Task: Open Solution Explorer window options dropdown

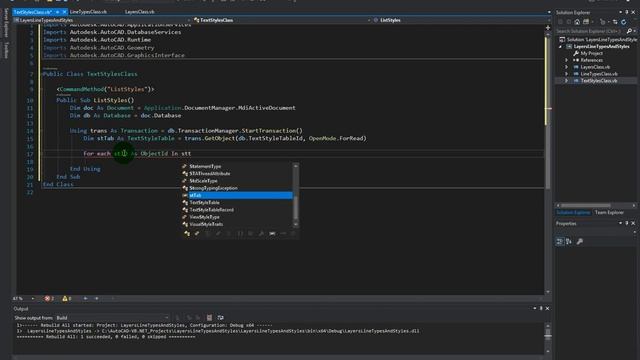Action: [x=620, y=12]
